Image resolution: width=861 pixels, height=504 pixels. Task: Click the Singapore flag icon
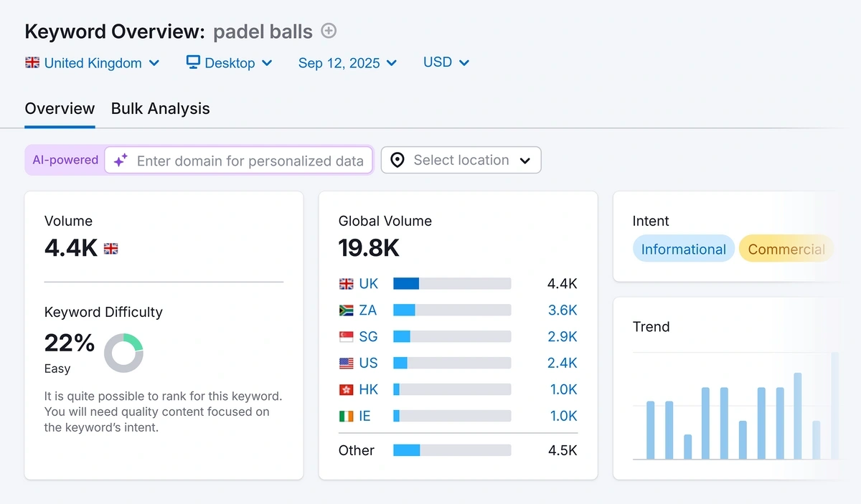point(347,337)
